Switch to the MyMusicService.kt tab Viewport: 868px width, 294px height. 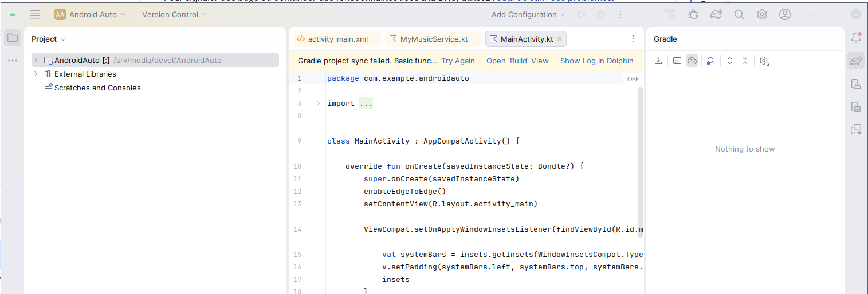click(433, 39)
